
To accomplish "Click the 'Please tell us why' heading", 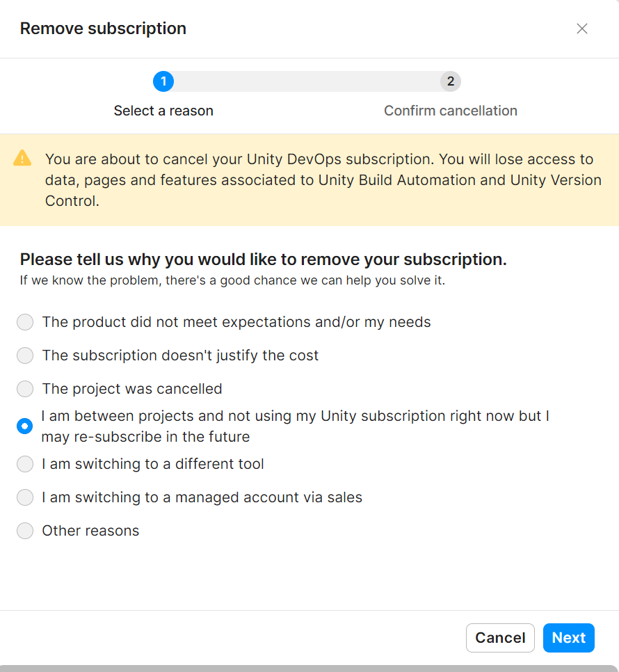I will coord(263,259).
